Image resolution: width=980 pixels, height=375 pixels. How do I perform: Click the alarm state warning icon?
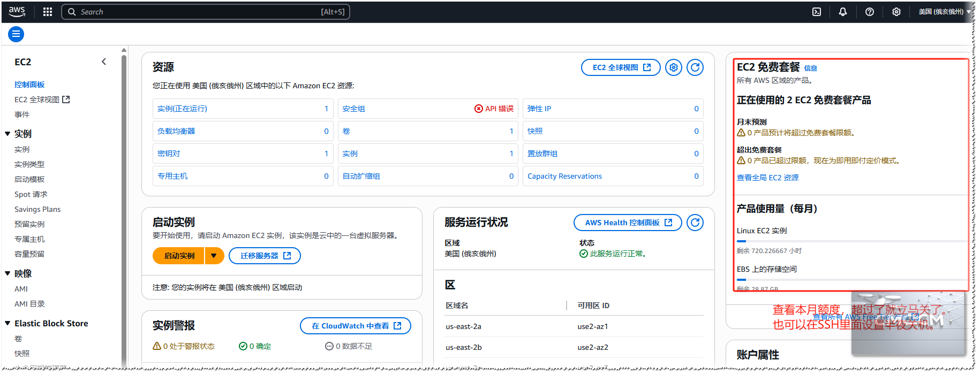157,346
